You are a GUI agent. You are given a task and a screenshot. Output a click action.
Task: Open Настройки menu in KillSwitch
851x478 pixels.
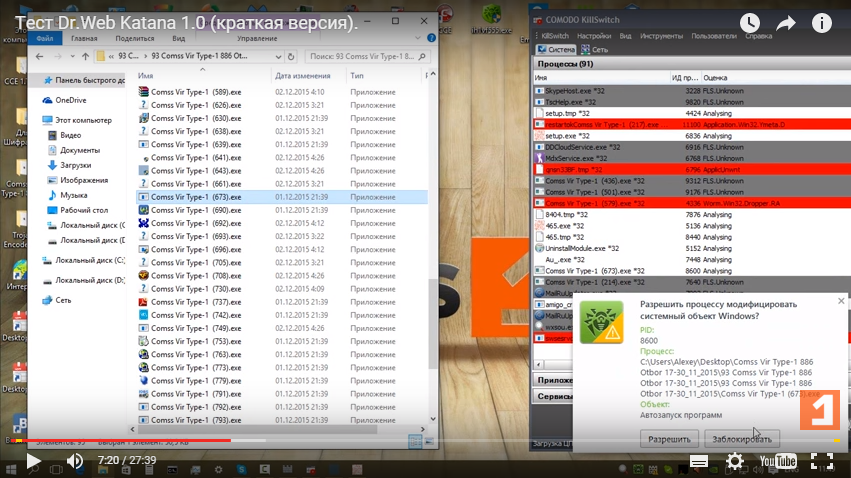coord(594,36)
